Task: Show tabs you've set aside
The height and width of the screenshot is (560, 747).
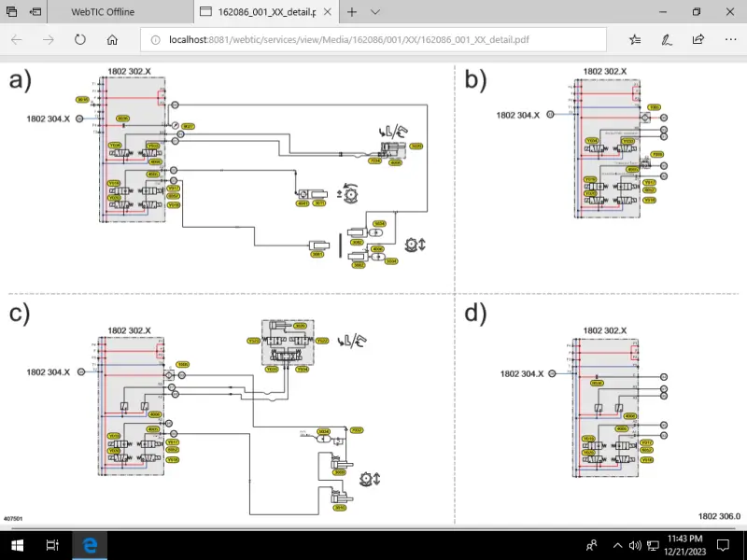Action: click(x=13, y=12)
